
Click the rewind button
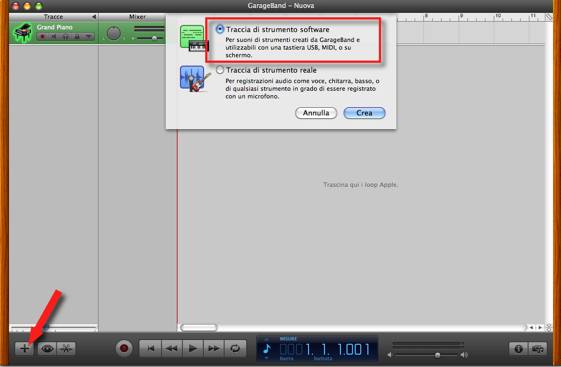click(172, 348)
